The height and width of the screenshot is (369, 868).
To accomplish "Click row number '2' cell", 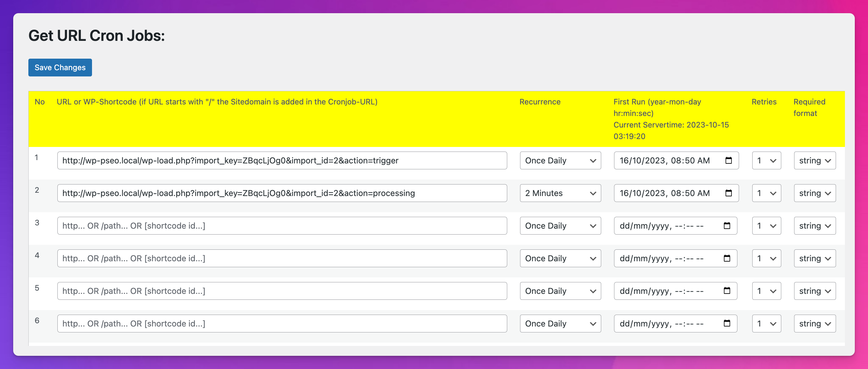I will point(37,190).
